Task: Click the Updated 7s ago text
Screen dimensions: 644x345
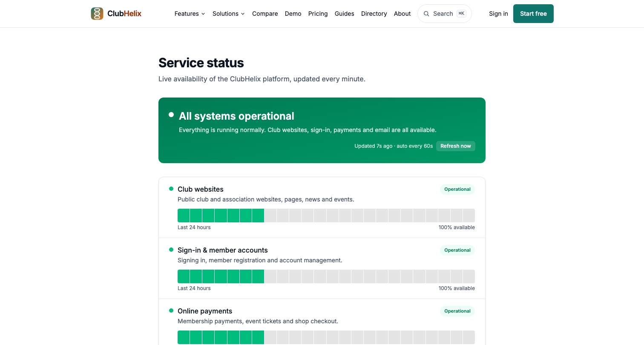Action: pyautogui.click(x=374, y=146)
